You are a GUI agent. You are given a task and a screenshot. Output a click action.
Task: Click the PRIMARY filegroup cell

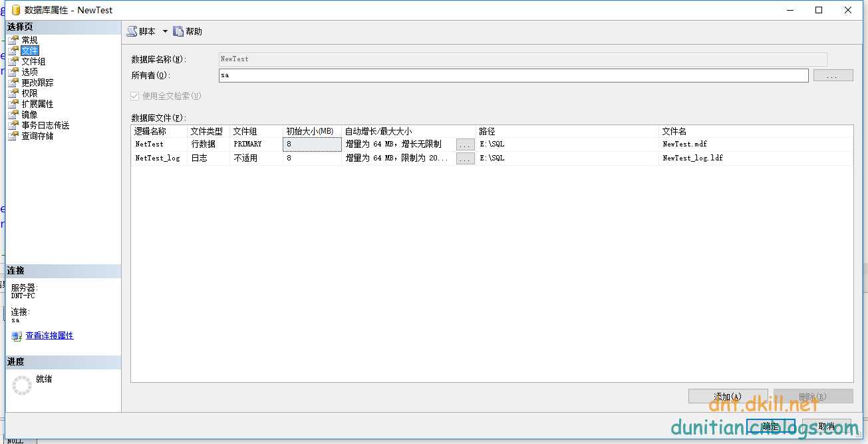pyautogui.click(x=256, y=144)
